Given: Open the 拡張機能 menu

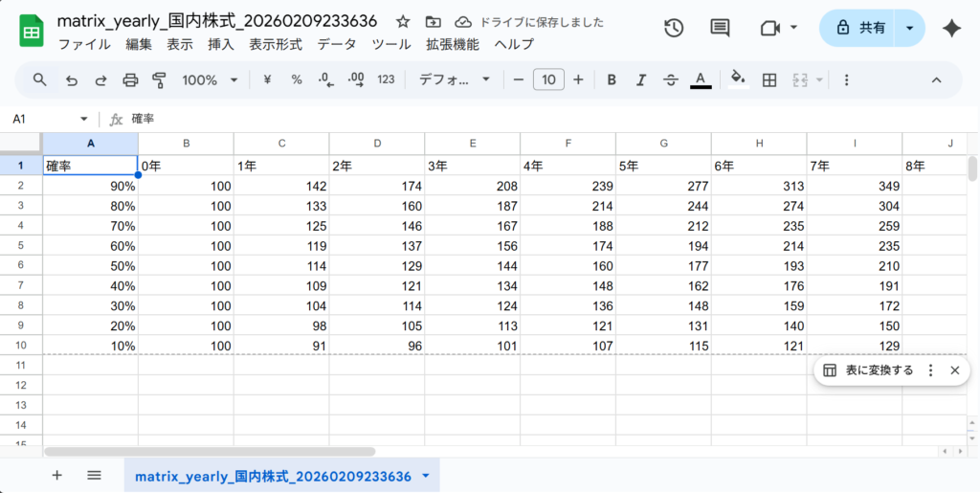Looking at the screenshot, I should pyautogui.click(x=452, y=44).
